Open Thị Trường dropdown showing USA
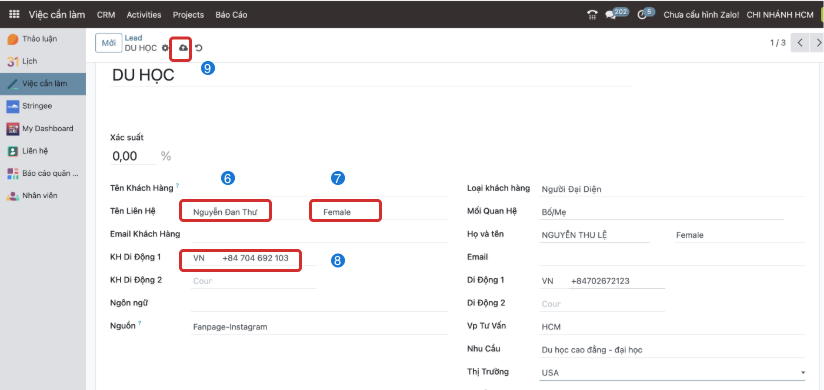The height and width of the screenshot is (390, 824). 672,373
